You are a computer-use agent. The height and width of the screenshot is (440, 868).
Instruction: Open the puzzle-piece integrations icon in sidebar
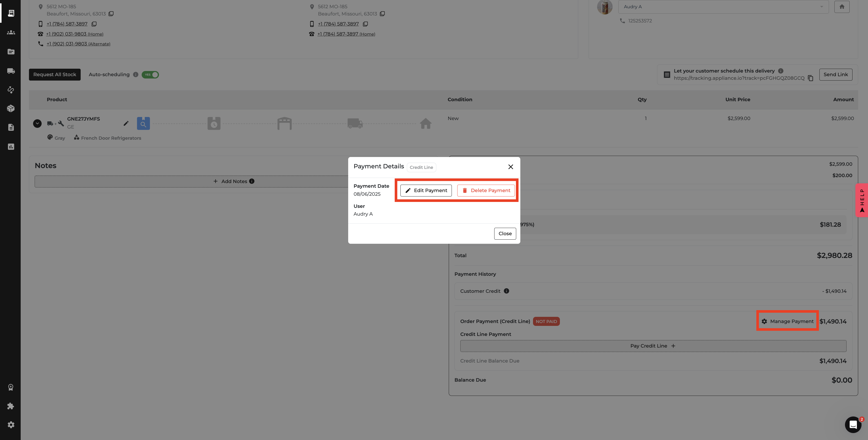point(11,406)
